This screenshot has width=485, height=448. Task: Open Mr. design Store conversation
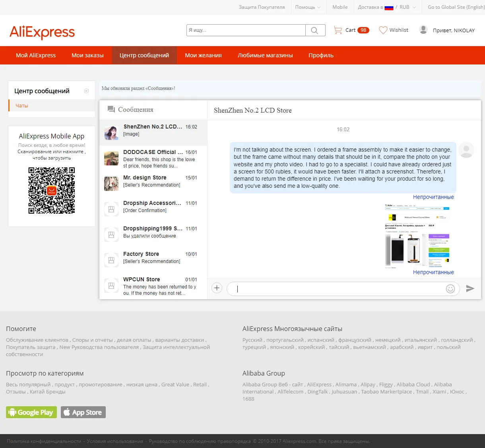(153, 184)
